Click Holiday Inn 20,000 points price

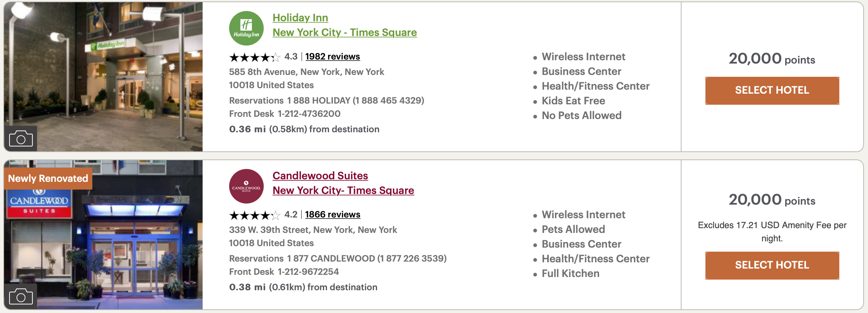(772, 59)
